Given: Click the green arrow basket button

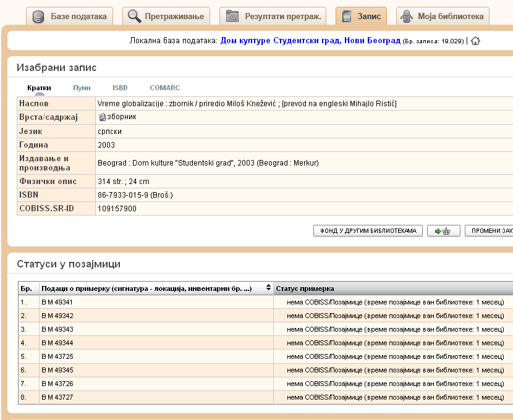Looking at the screenshot, I should pos(443,231).
